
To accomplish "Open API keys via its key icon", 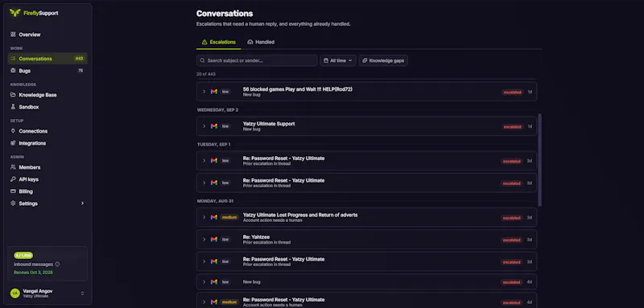I will [13, 179].
